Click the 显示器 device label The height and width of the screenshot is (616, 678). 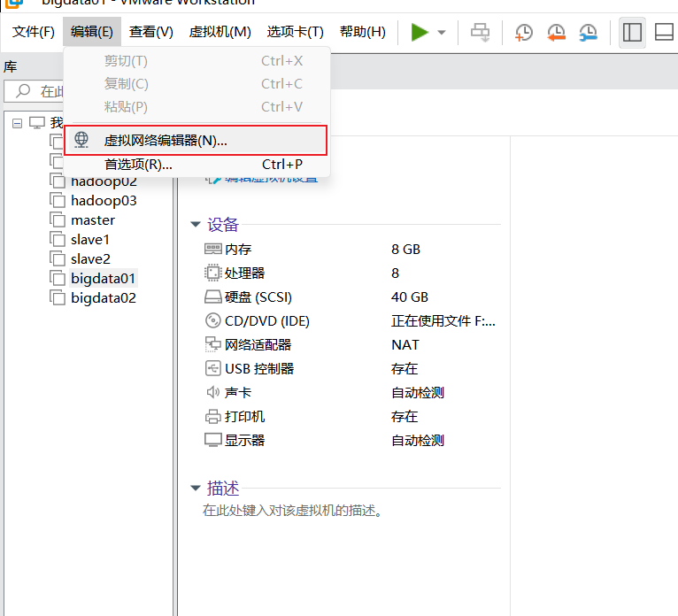[x=244, y=441]
